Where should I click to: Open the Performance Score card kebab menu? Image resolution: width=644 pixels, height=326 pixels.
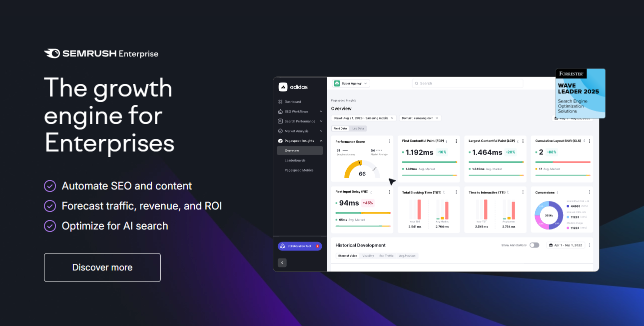(x=390, y=140)
